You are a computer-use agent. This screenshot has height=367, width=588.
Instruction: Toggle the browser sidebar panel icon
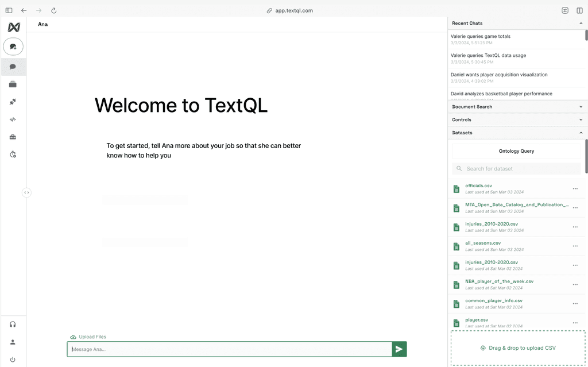pyautogui.click(x=9, y=10)
